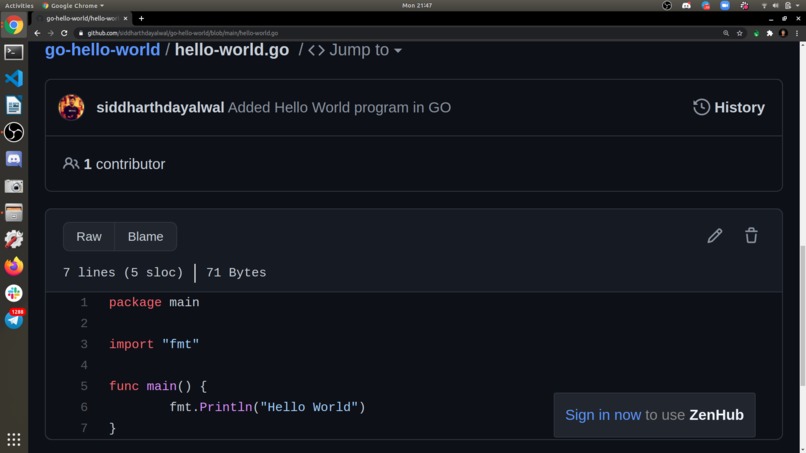
Task: Bookmark this page with the star icon
Action: point(739,33)
